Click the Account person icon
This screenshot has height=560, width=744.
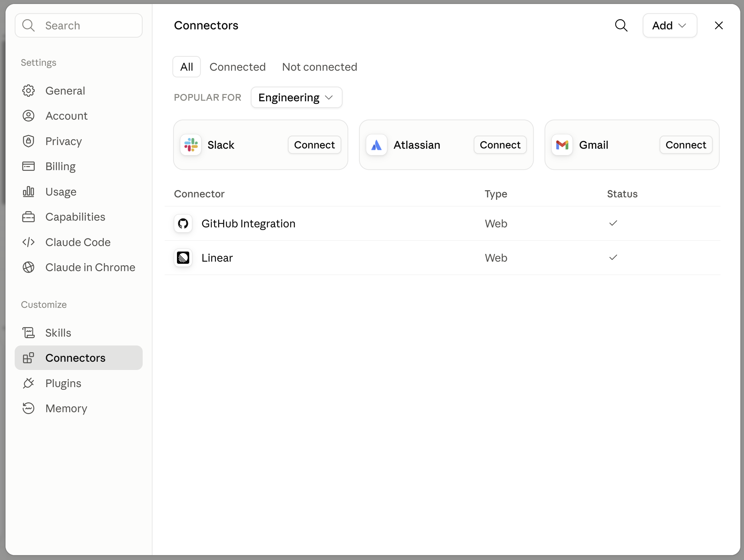tap(28, 116)
